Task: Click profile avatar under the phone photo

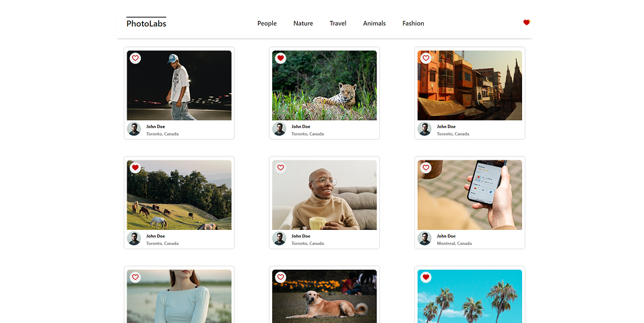Action: [424, 238]
